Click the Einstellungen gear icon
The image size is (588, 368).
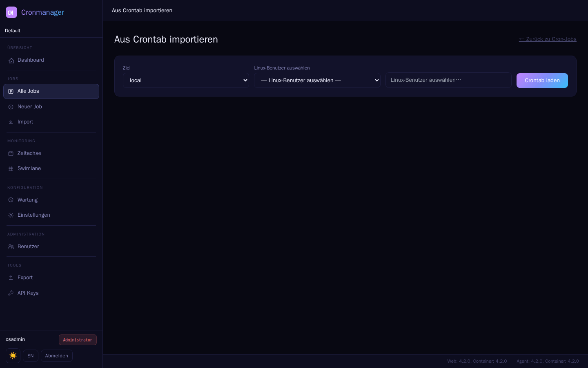pos(11,215)
